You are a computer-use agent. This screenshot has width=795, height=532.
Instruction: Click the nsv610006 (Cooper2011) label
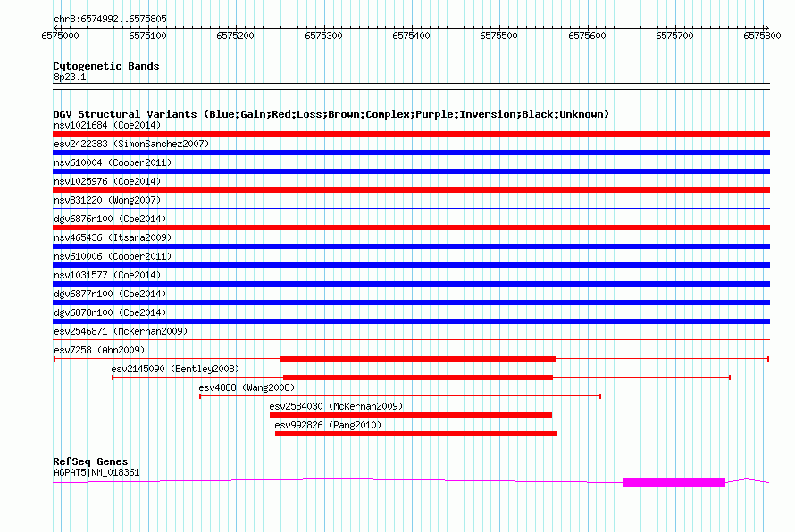point(113,256)
